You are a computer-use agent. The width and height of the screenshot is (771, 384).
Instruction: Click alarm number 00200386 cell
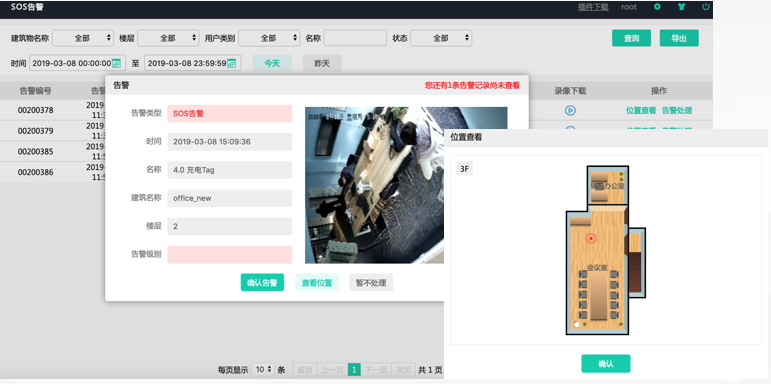35,172
